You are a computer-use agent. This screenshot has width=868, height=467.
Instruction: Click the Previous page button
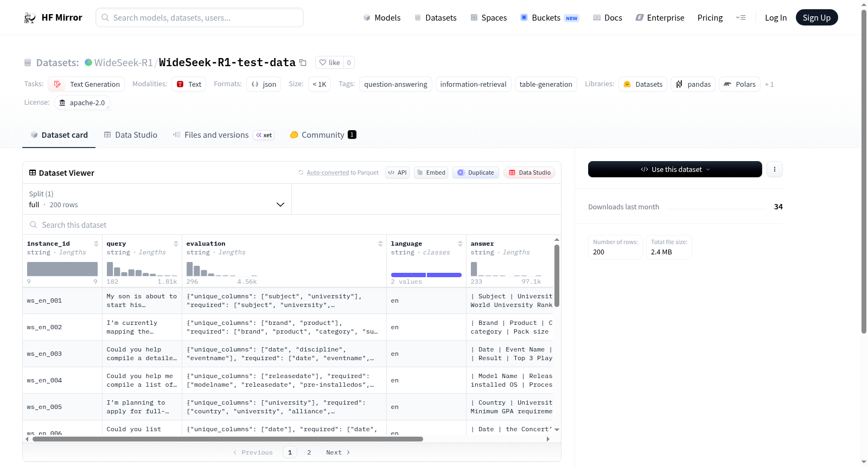(x=253, y=452)
